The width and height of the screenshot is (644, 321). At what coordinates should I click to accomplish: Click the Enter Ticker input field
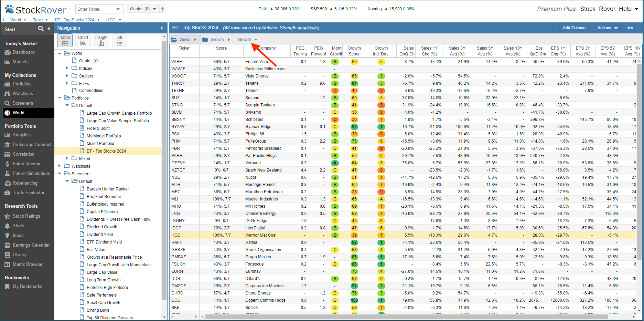click(95, 9)
